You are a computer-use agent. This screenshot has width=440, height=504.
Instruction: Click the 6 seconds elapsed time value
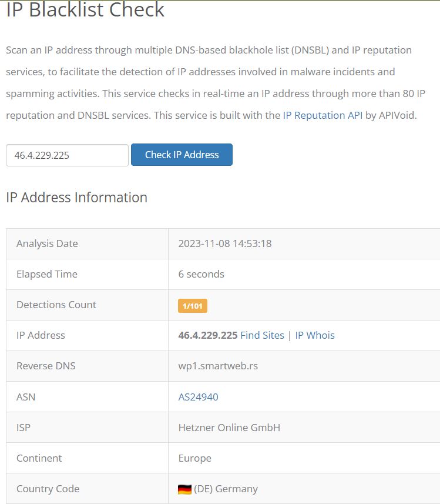(201, 274)
